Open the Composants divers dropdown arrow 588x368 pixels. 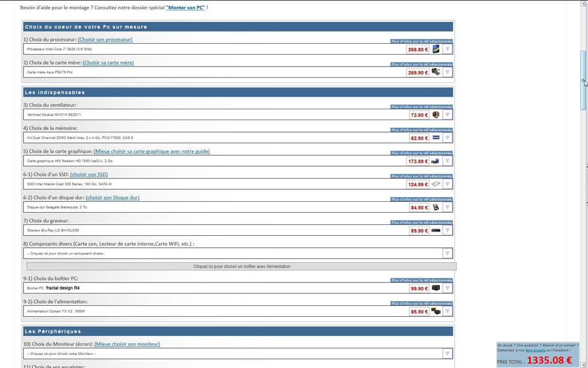click(447, 254)
